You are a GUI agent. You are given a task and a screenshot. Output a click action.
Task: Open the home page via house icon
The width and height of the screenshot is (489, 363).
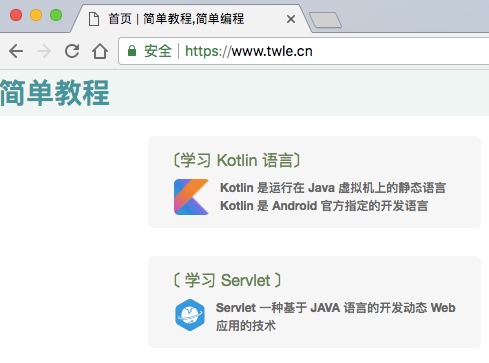(100, 51)
